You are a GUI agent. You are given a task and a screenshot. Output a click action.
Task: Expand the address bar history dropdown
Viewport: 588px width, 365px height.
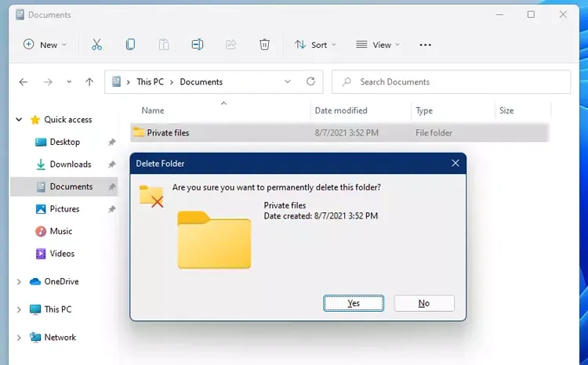pos(288,81)
